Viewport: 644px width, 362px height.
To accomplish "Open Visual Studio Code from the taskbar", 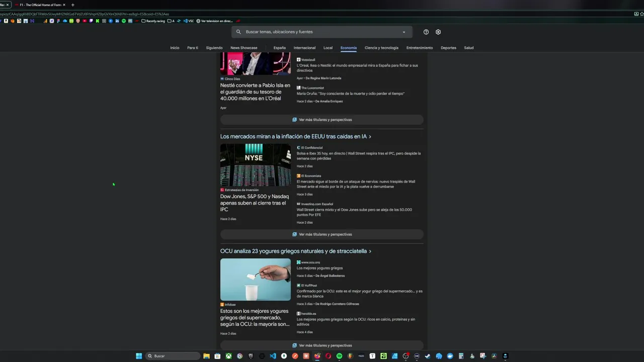I will coord(273,356).
